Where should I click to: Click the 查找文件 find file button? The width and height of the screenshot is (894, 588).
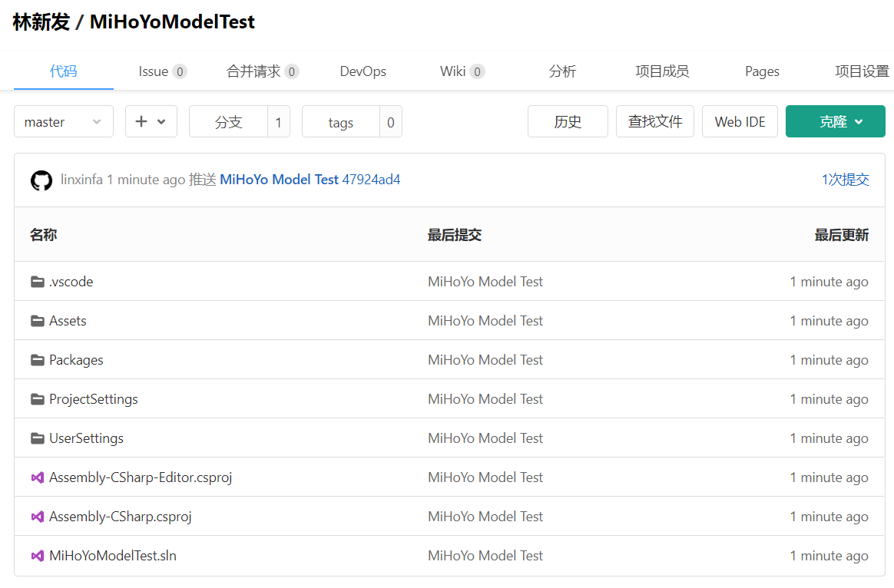(x=655, y=121)
